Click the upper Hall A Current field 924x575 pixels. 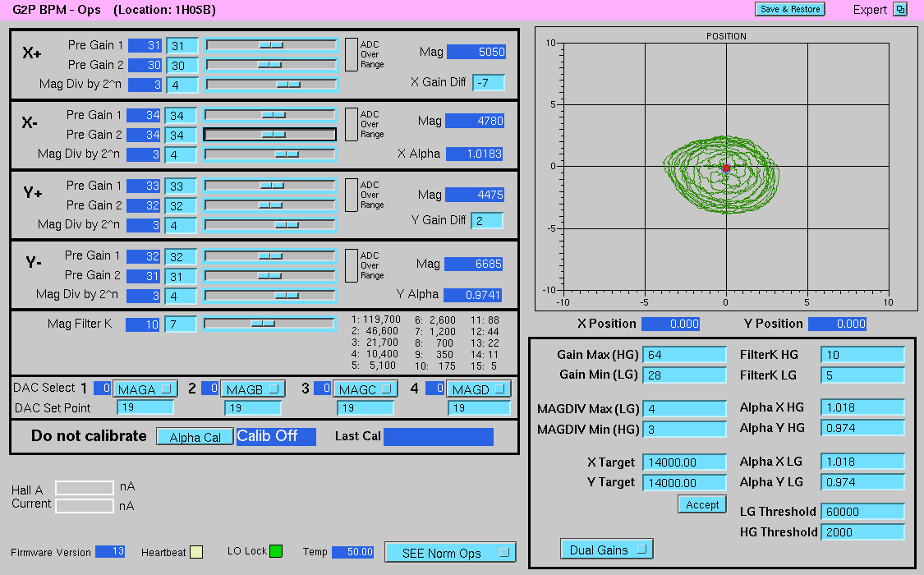(85, 488)
